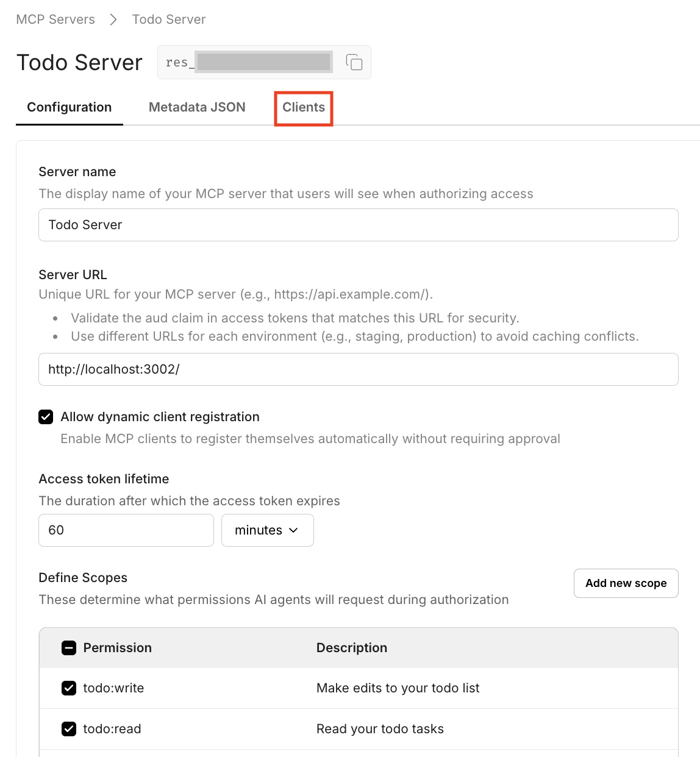The width and height of the screenshot is (700, 757).
Task: Copy the server resource ID
Action: (354, 62)
